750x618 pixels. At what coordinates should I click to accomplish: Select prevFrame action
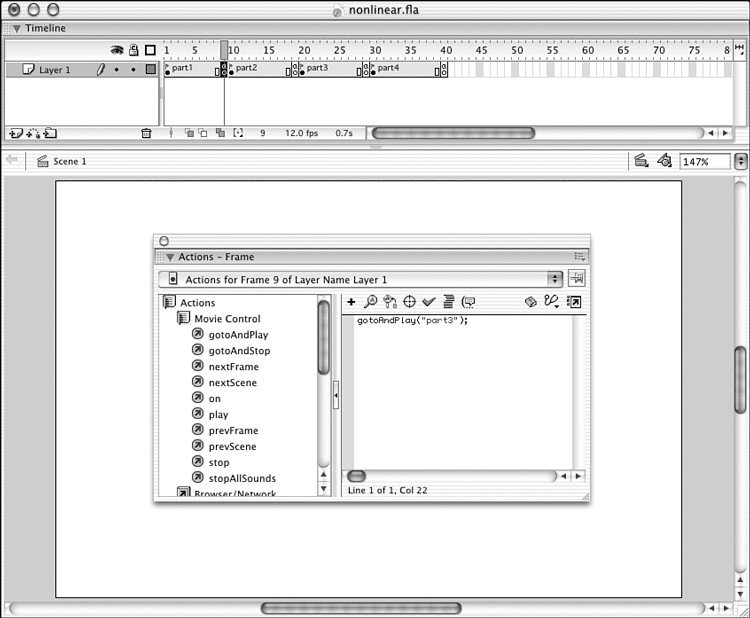(233, 430)
